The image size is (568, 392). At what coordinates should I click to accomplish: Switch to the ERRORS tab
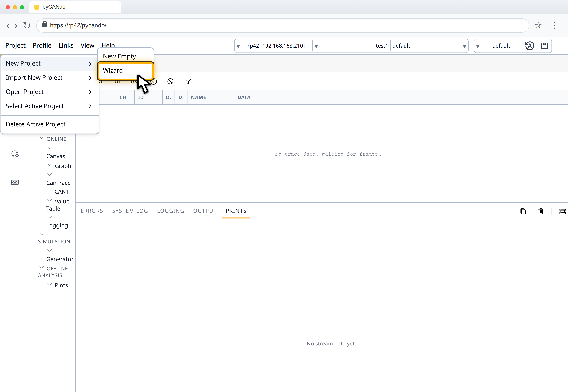coord(92,211)
